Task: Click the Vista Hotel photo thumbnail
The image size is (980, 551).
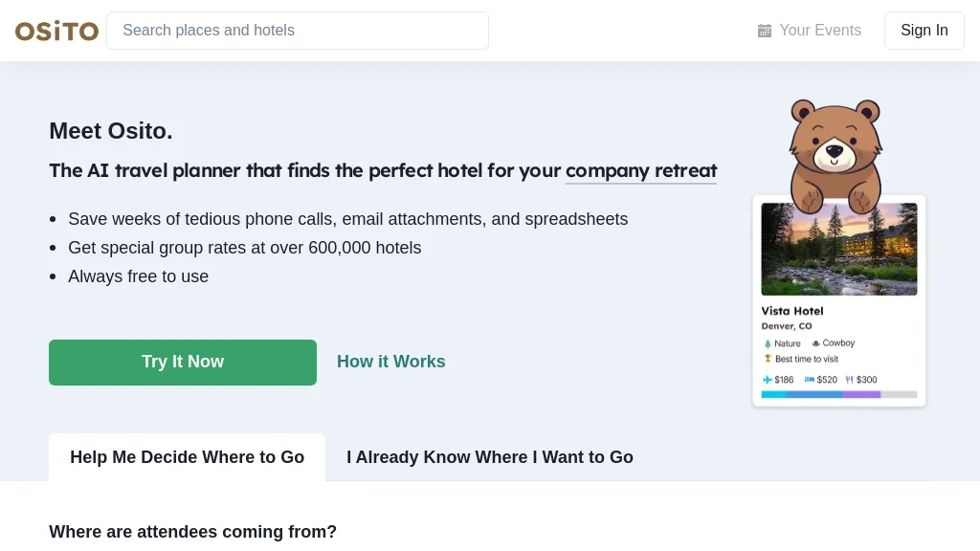Action: coord(839,248)
